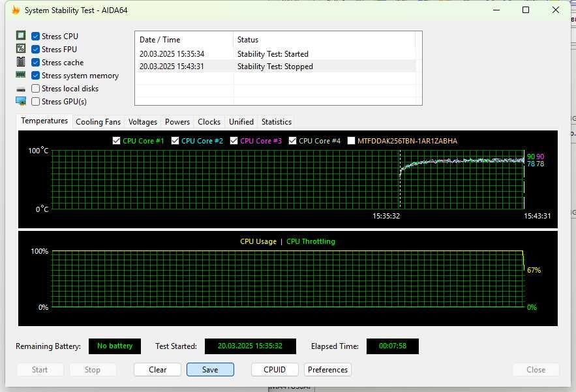Click the disk drive icon beside Stress local disks
This screenshot has height=392, width=576.
pyautogui.click(x=21, y=89)
